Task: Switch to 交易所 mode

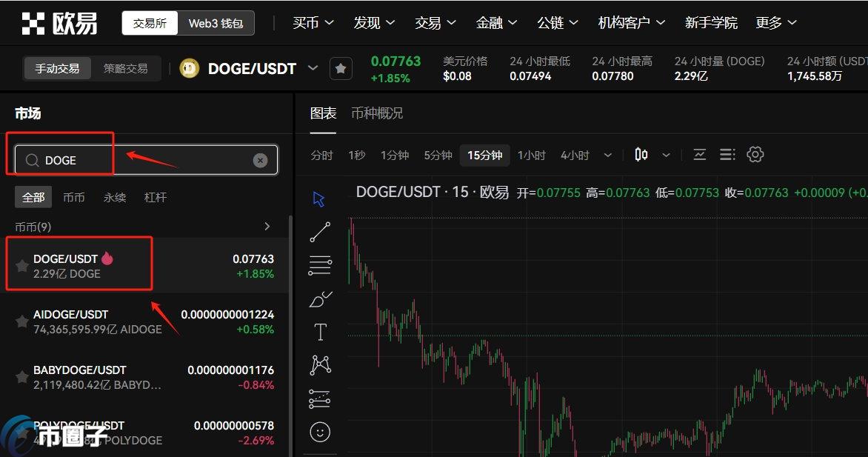Action: click(150, 23)
